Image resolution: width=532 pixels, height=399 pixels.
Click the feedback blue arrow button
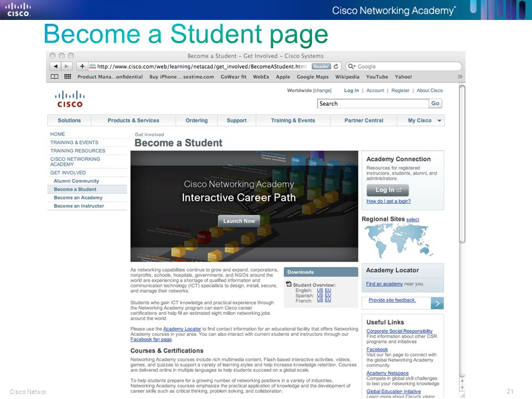[437, 303]
